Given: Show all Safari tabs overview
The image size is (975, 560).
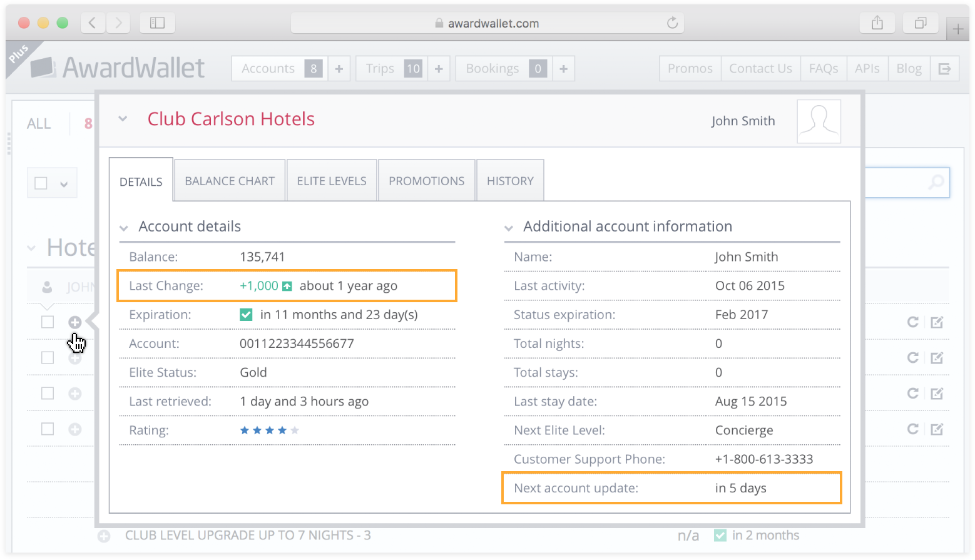Looking at the screenshot, I should click(x=920, y=23).
